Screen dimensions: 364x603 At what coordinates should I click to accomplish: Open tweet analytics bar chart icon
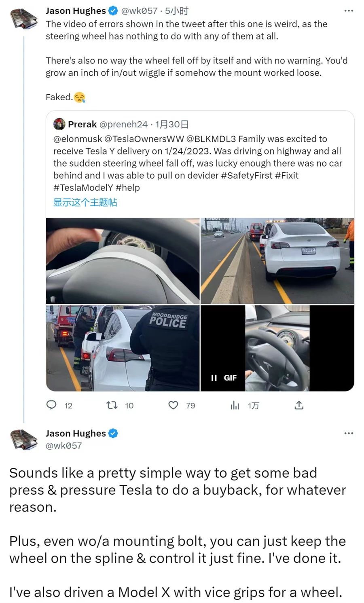[235, 405]
